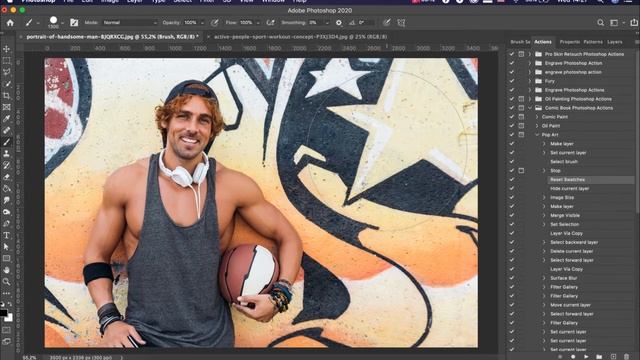Expand the Image Size step

click(x=544, y=198)
